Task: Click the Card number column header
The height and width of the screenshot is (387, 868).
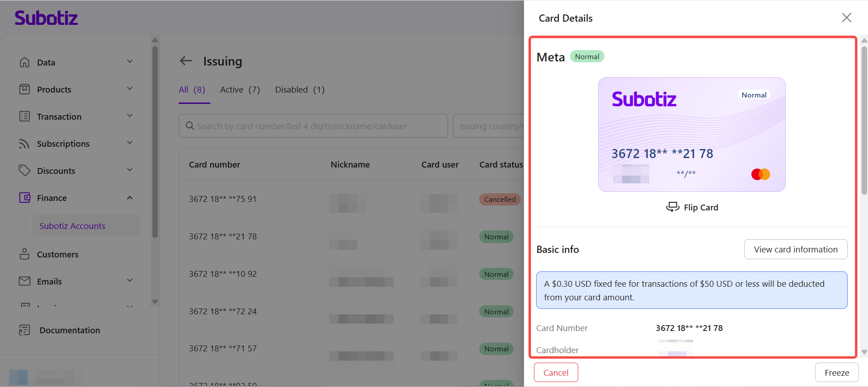Action: click(x=214, y=165)
